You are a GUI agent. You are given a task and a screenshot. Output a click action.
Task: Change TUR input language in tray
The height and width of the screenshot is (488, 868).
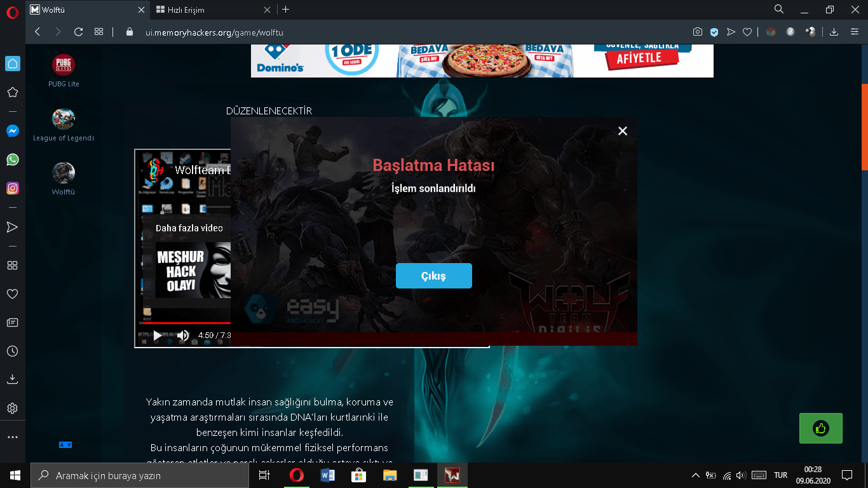(x=781, y=475)
